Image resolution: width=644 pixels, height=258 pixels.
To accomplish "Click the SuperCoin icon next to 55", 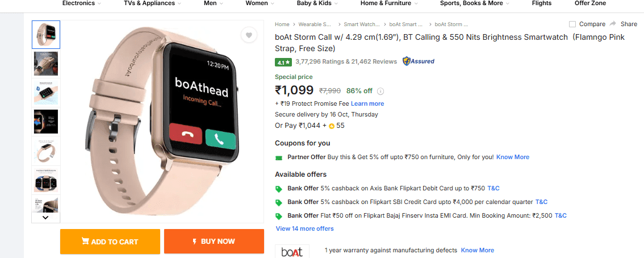I will coord(332,126).
